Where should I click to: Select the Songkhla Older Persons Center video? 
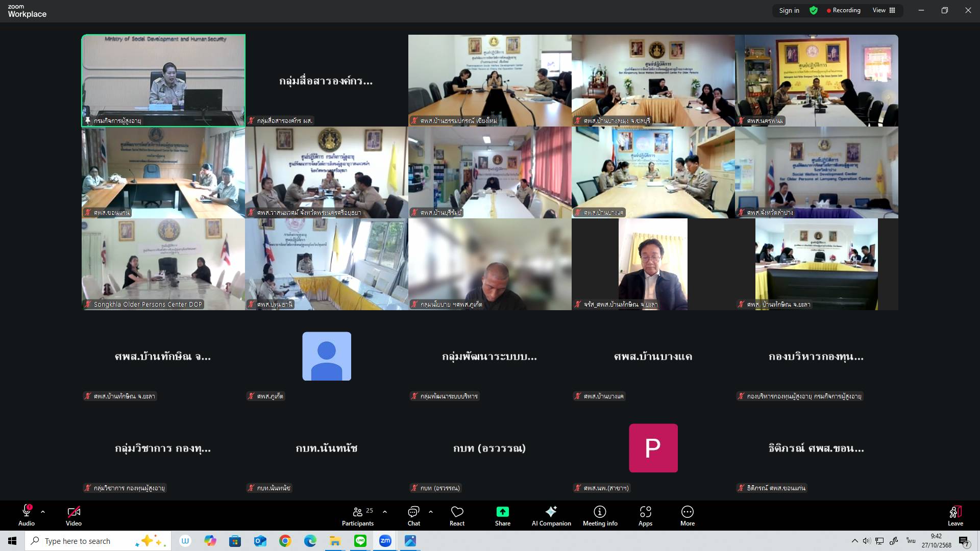[163, 264]
